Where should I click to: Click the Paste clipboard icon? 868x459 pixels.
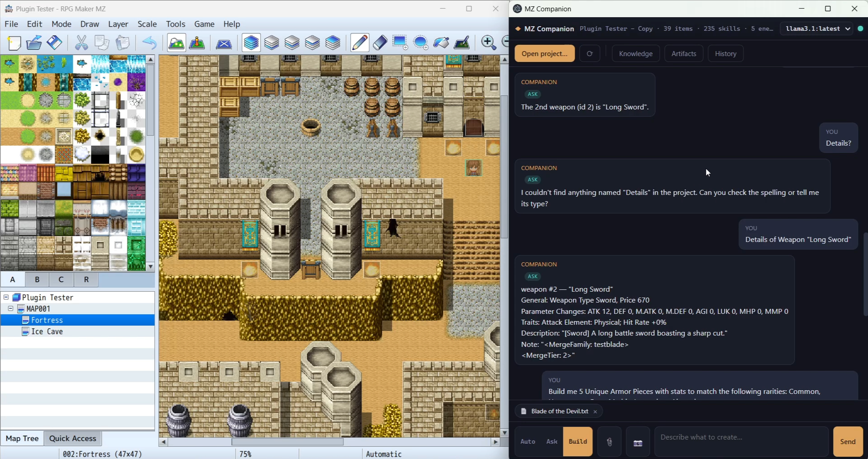click(x=123, y=43)
